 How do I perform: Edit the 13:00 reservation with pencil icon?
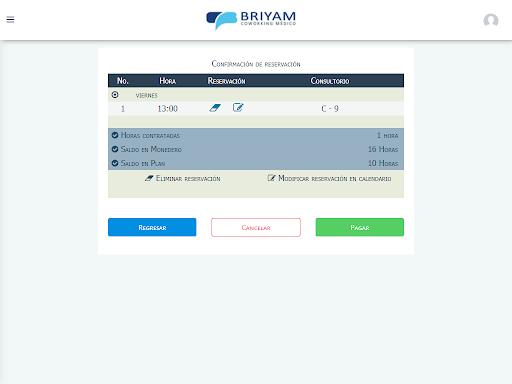coord(238,107)
